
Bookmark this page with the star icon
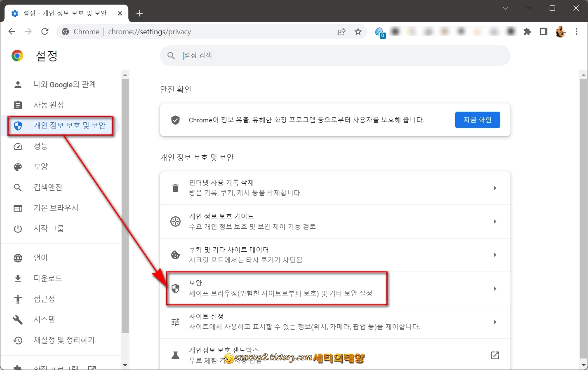pyautogui.click(x=358, y=31)
